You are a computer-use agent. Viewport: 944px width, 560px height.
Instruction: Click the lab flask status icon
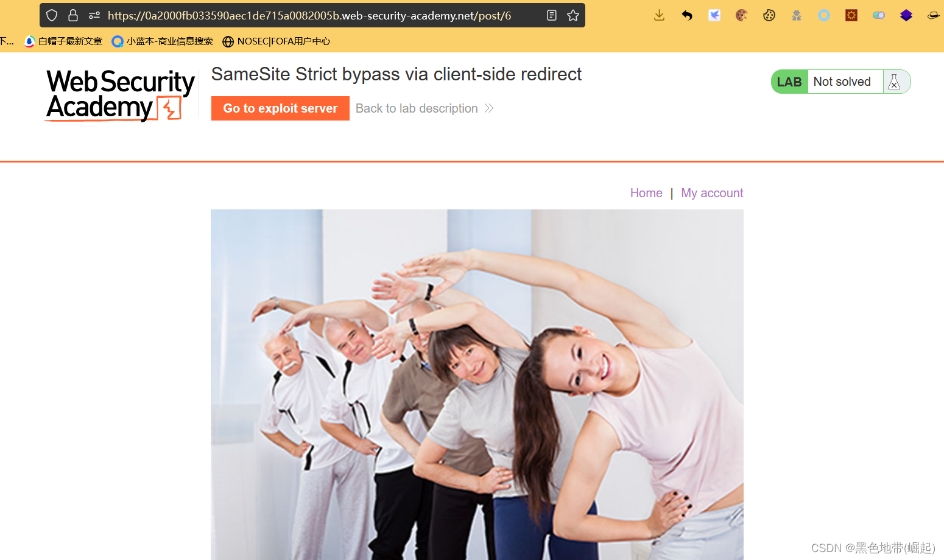click(894, 82)
